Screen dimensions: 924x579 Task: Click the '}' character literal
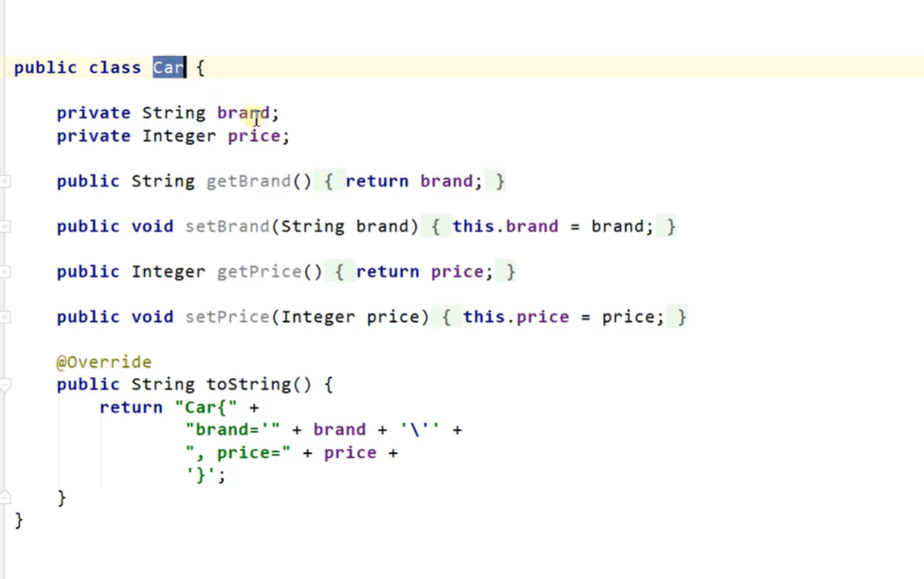click(201, 475)
